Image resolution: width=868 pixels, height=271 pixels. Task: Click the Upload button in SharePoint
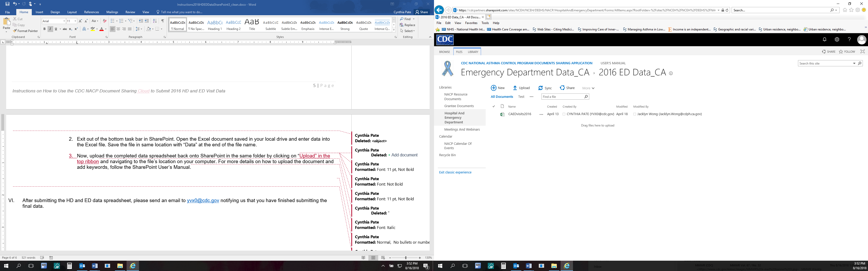coord(521,88)
